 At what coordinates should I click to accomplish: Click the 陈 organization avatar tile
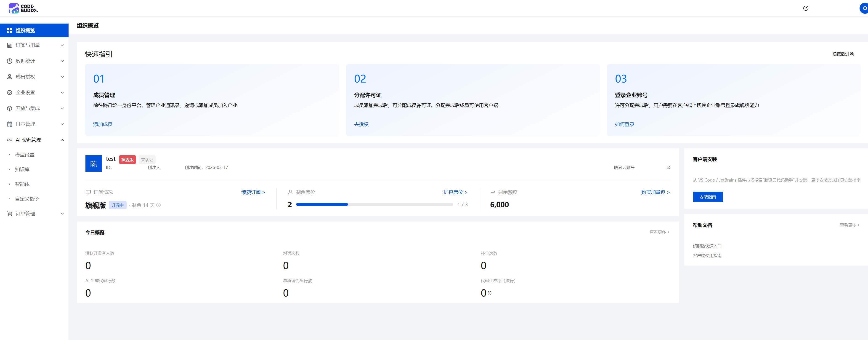(x=94, y=163)
